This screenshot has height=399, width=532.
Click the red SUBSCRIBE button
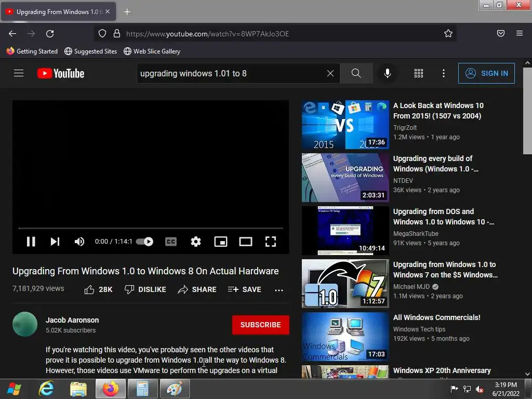[261, 325]
